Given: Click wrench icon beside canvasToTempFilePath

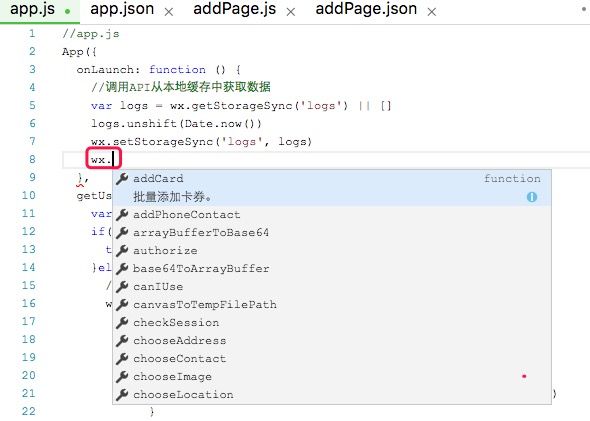Looking at the screenshot, I should (122, 305).
